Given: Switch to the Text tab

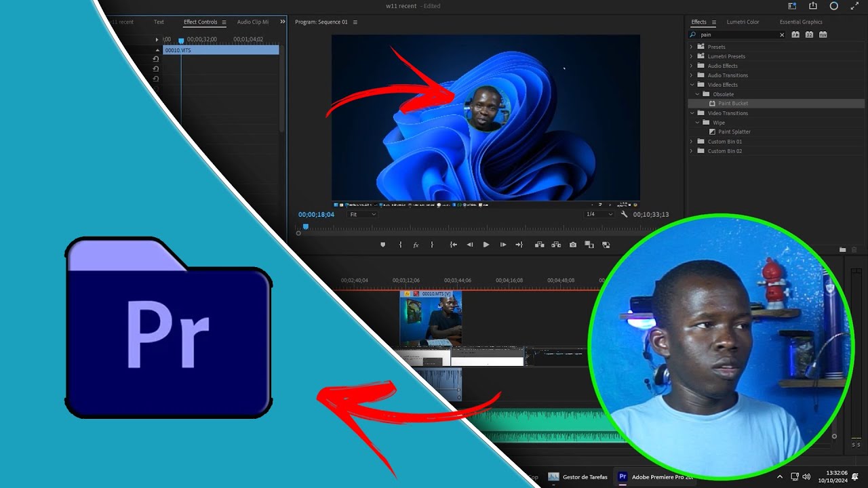Looking at the screenshot, I should [159, 22].
